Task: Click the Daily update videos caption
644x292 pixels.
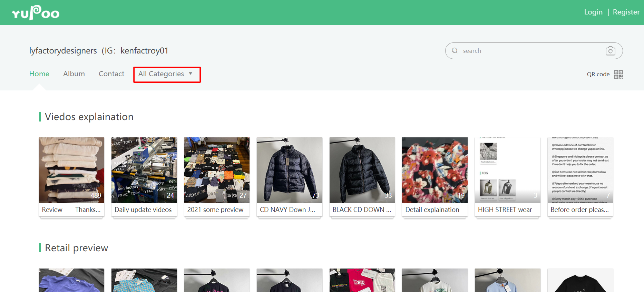Action: pos(143,210)
